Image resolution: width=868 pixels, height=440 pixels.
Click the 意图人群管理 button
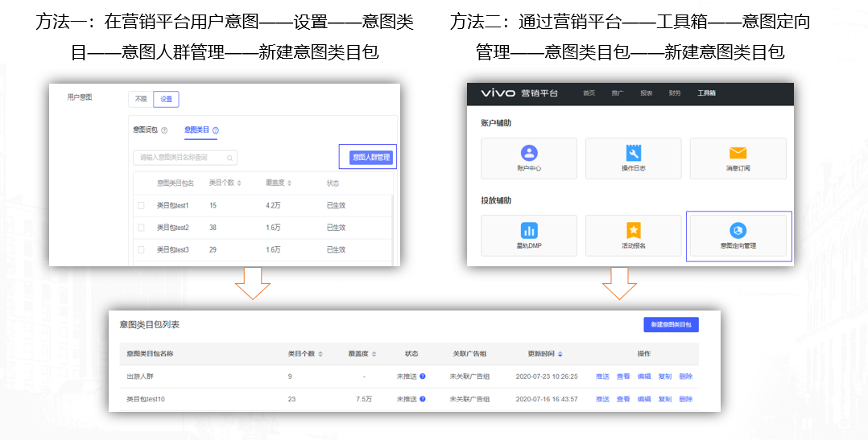pos(370,158)
